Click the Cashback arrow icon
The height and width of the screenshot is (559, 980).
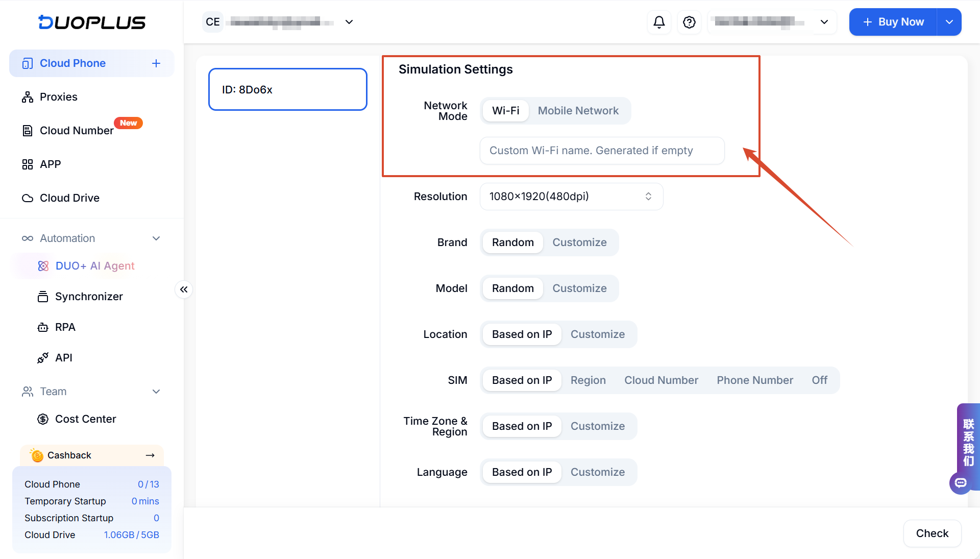[x=150, y=455]
